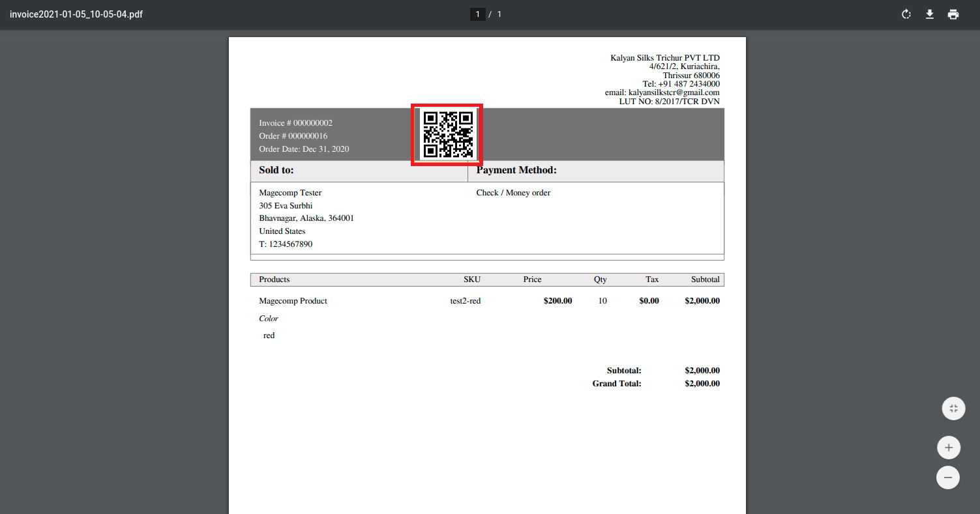Click the Order Date: Dec 31, 2020 line
The height and width of the screenshot is (514, 980).
304,149
